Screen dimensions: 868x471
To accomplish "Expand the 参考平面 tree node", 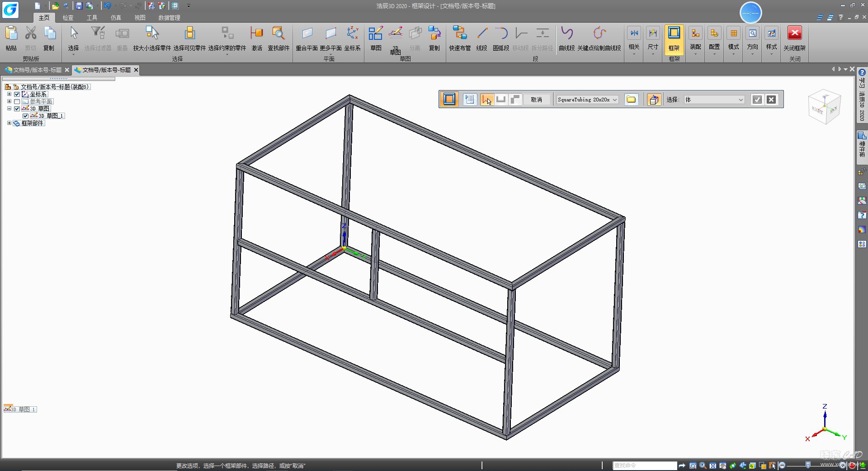I will (9, 102).
